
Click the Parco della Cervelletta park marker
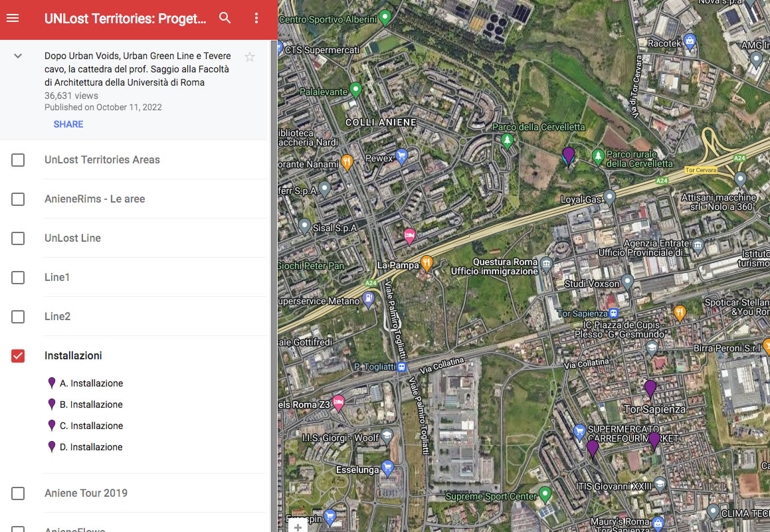click(x=508, y=140)
